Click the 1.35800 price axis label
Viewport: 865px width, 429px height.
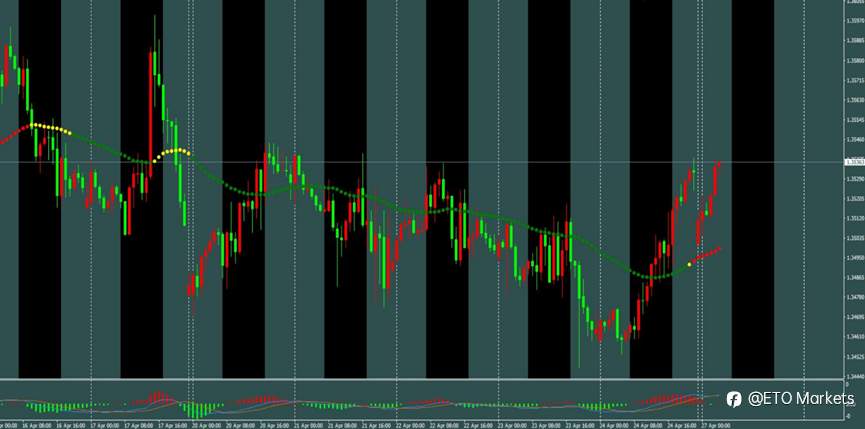coord(855,60)
